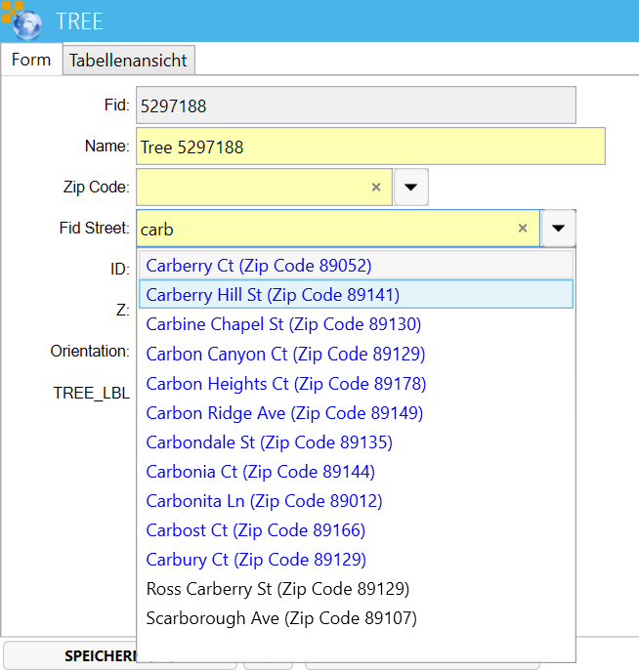Switch to the Tabellenansicht tab
The width and height of the screenshot is (639, 672).
pos(129,61)
